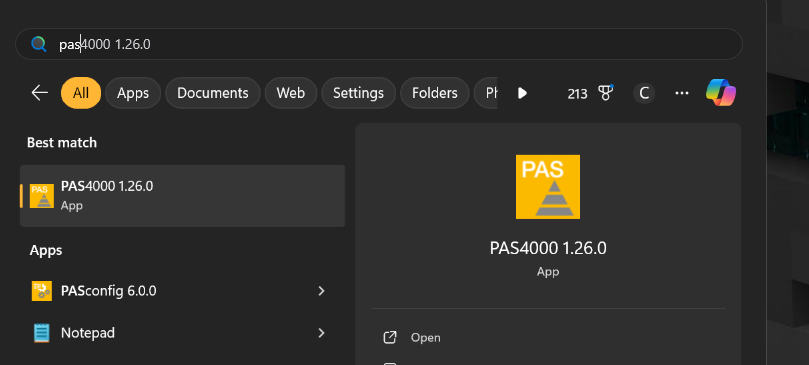
Task: Open the Copilot colorful icon
Action: click(721, 93)
